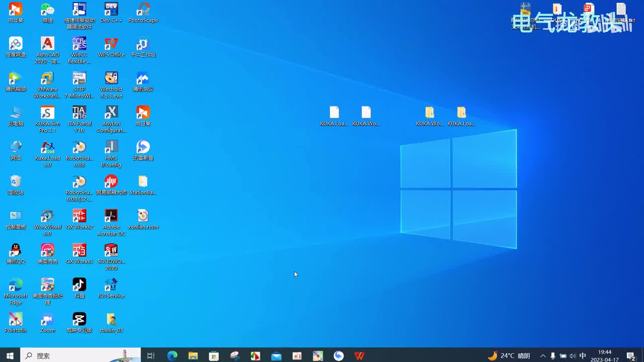The height and width of the screenshot is (362, 644).
Task: Launch the SOLIDWORKS 2020 shortcut
Action: coord(111,257)
